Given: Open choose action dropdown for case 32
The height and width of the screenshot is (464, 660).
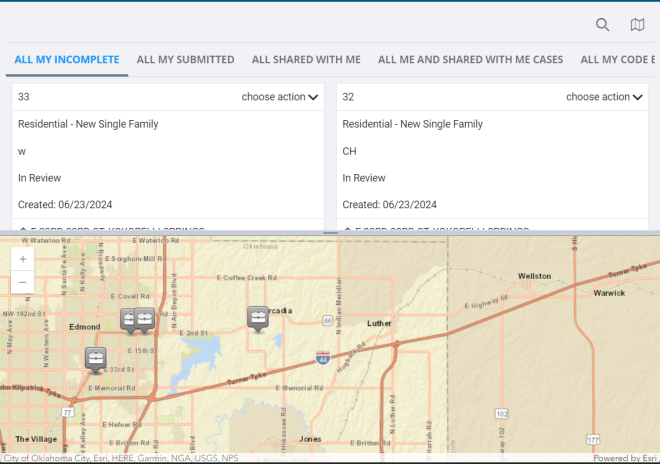Looking at the screenshot, I should pyautogui.click(x=604, y=97).
